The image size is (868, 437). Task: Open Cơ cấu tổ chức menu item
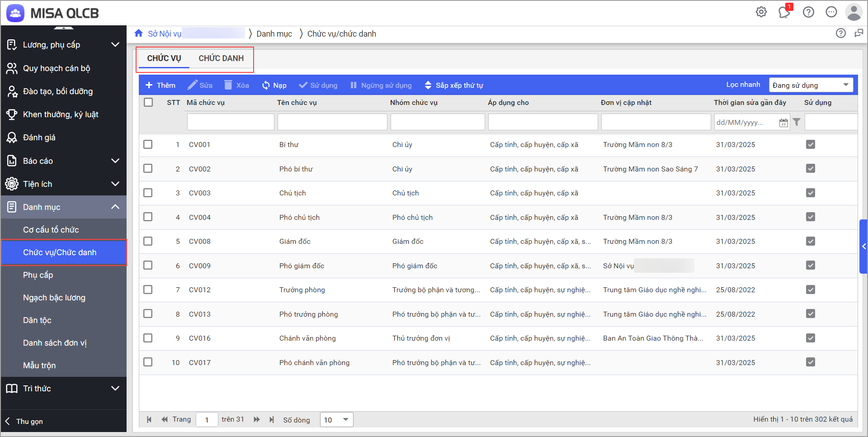coord(51,230)
